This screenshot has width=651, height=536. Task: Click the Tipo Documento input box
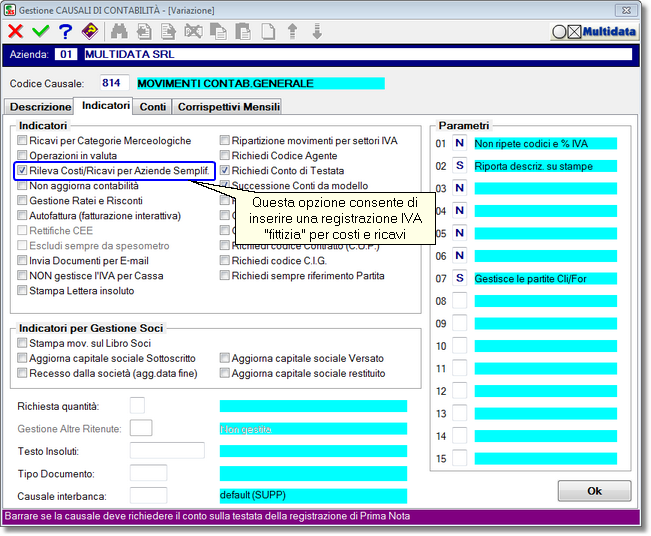pos(149,473)
